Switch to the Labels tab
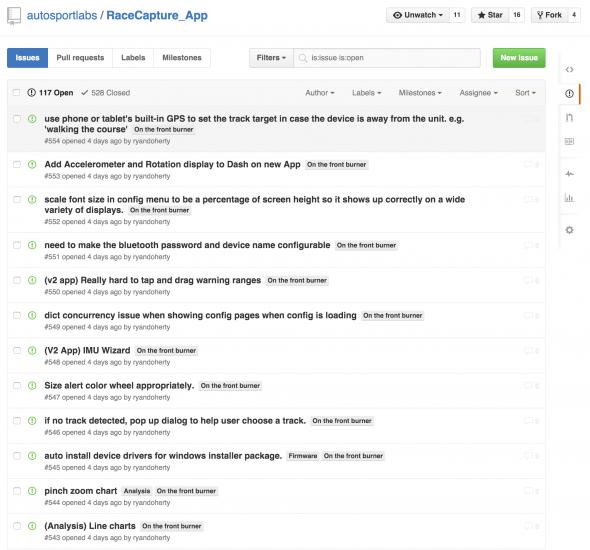The width and height of the screenshot is (590, 550). point(133,58)
